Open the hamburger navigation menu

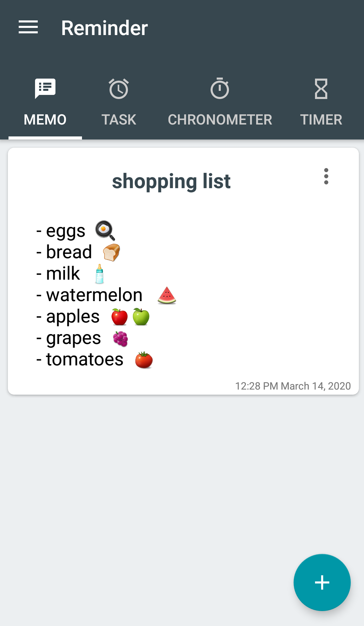(28, 27)
